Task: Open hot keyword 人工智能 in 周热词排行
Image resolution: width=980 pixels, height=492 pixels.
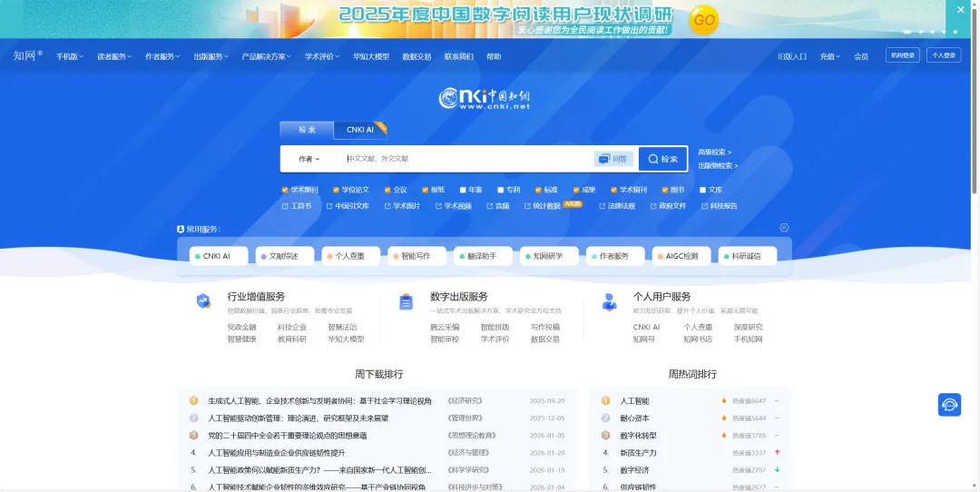Action: coord(634,400)
